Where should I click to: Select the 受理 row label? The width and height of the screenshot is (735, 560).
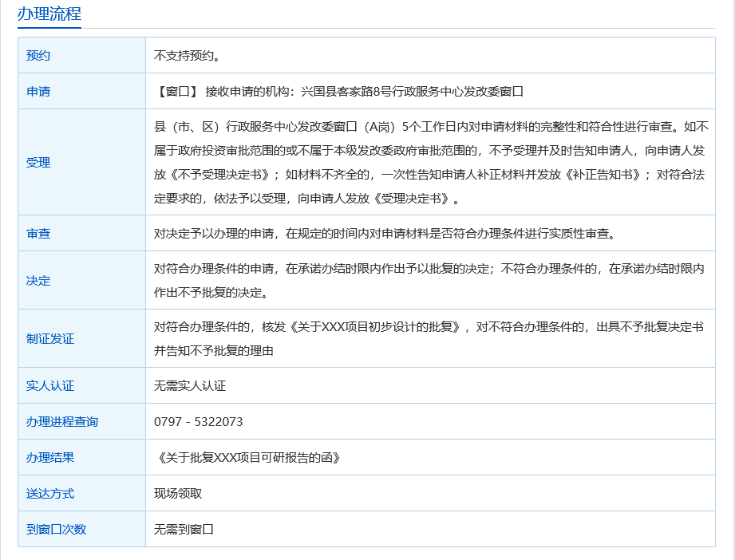(x=38, y=163)
